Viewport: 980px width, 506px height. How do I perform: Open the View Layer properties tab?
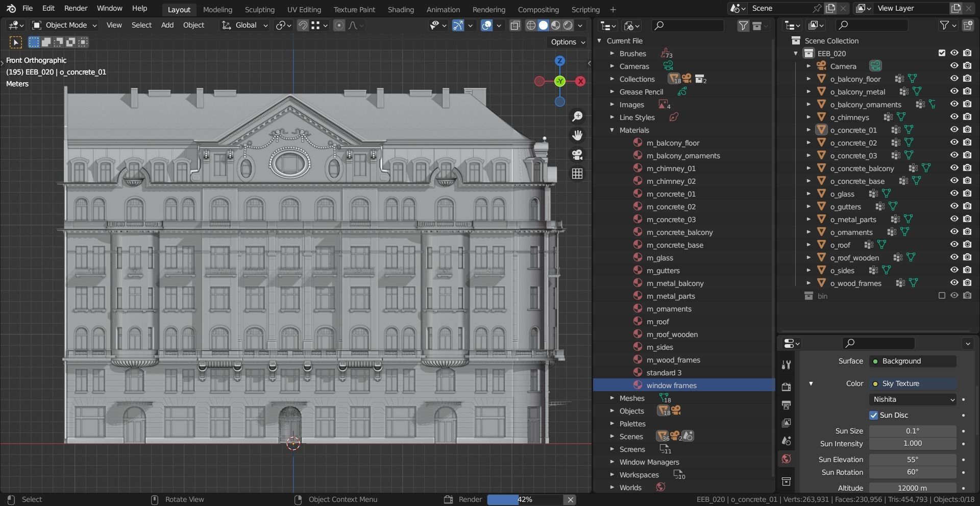(x=786, y=423)
